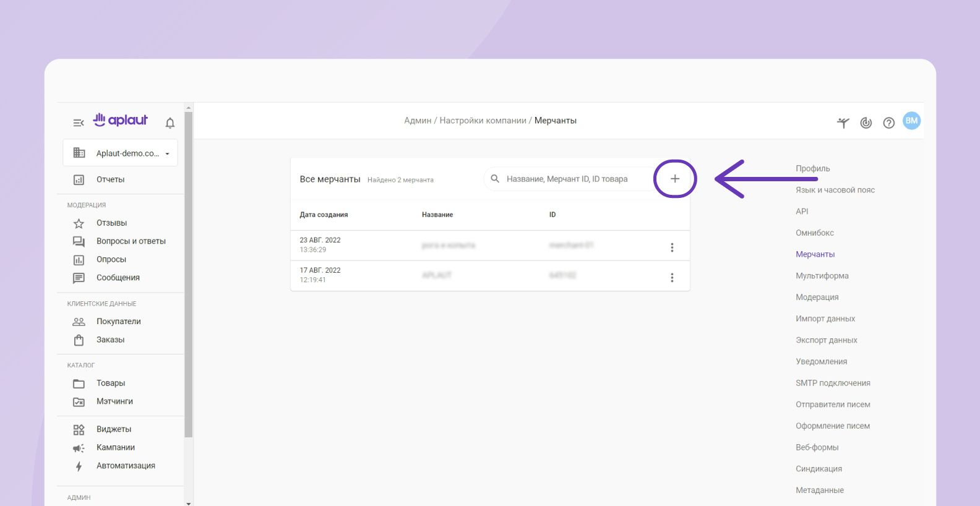Open three-dot menu for 23 АВГ merchant

pyautogui.click(x=672, y=247)
